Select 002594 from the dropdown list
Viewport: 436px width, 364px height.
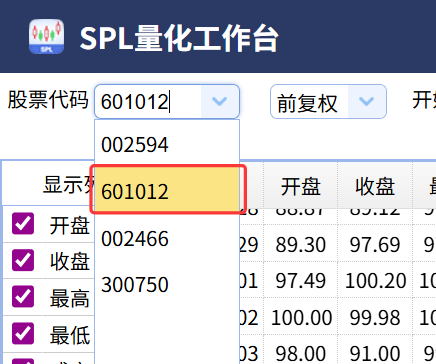[167, 144]
